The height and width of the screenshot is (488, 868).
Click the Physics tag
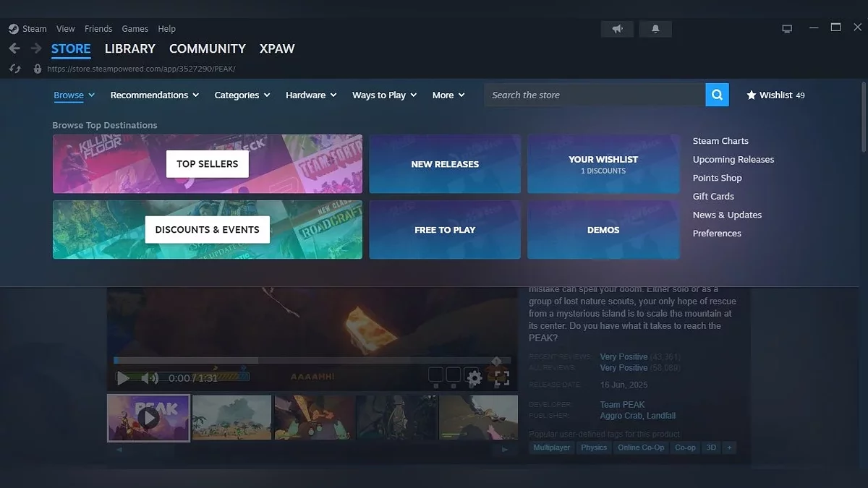(x=594, y=448)
